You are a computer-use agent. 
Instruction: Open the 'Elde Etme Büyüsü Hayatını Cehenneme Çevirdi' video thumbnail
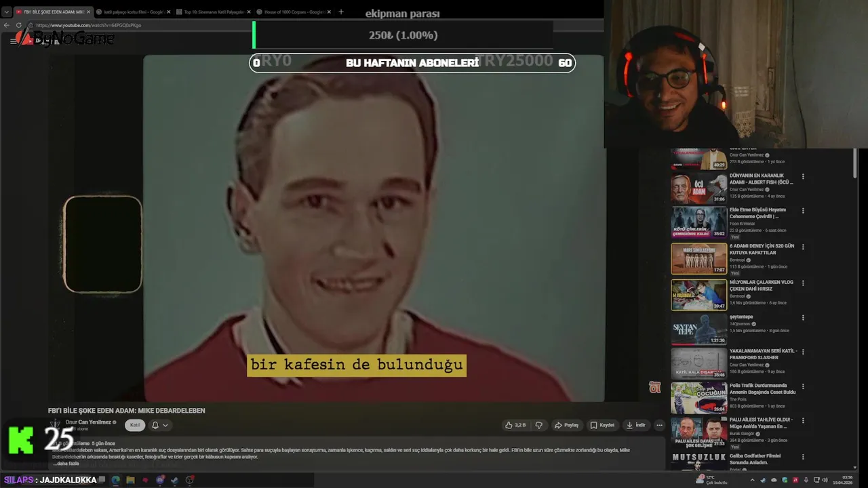coord(698,222)
